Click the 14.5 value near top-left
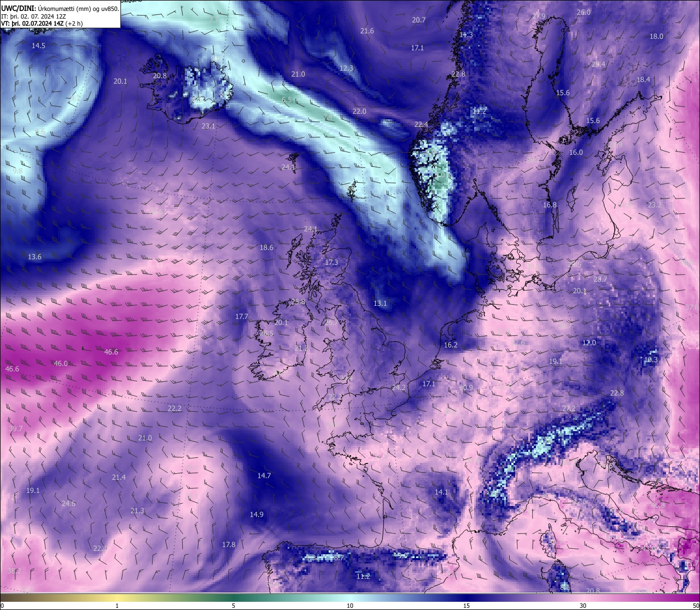Viewport: 700px width, 610px height. (38, 46)
